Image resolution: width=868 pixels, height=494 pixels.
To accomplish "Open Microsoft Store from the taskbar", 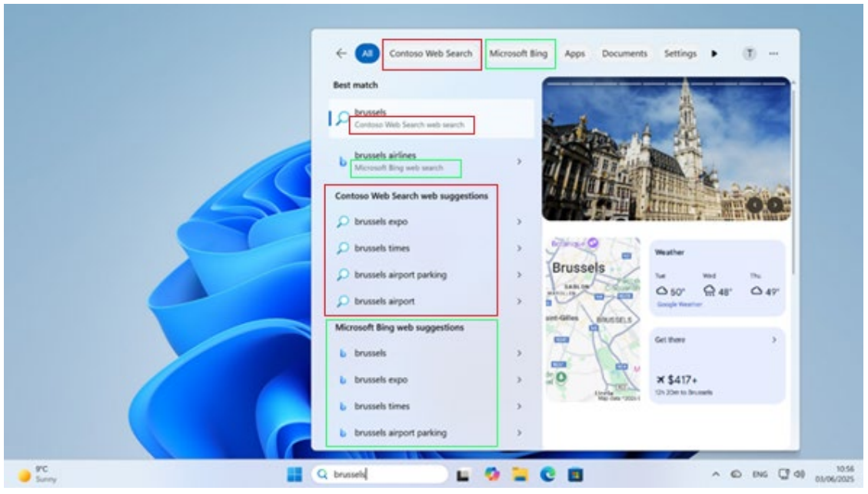I will coord(575,475).
